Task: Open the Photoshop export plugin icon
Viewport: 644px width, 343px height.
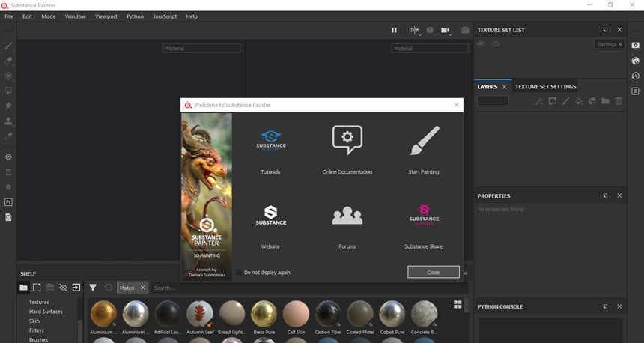Action: pos(8,202)
